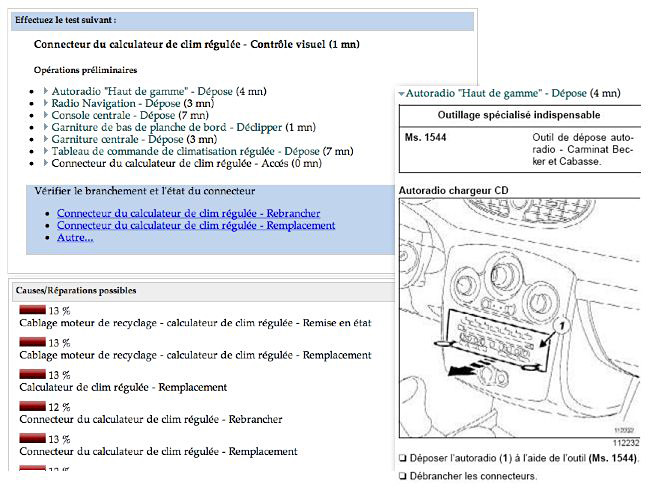This screenshot has width=656, height=498.
Task: Click the red 12 % probability bar
Action: (32, 407)
